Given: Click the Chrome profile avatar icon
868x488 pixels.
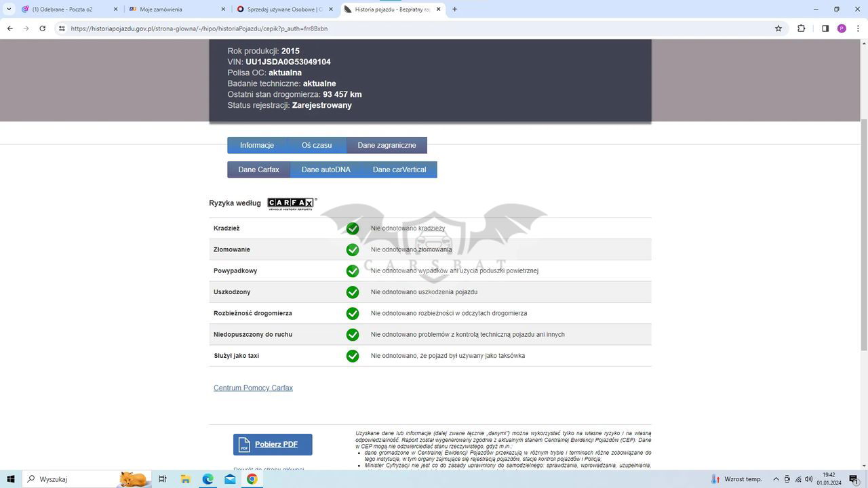Looking at the screenshot, I should [842, 28].
